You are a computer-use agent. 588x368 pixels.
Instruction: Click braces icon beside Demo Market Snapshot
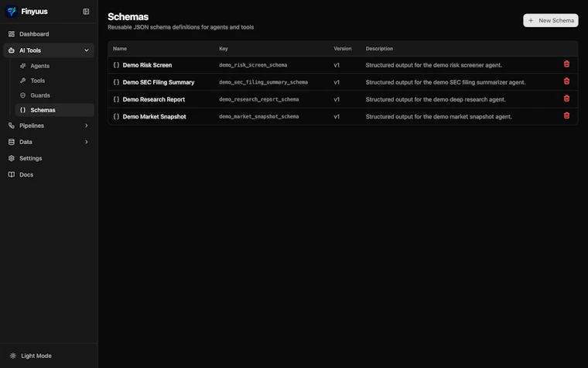(x=116, y=116)
